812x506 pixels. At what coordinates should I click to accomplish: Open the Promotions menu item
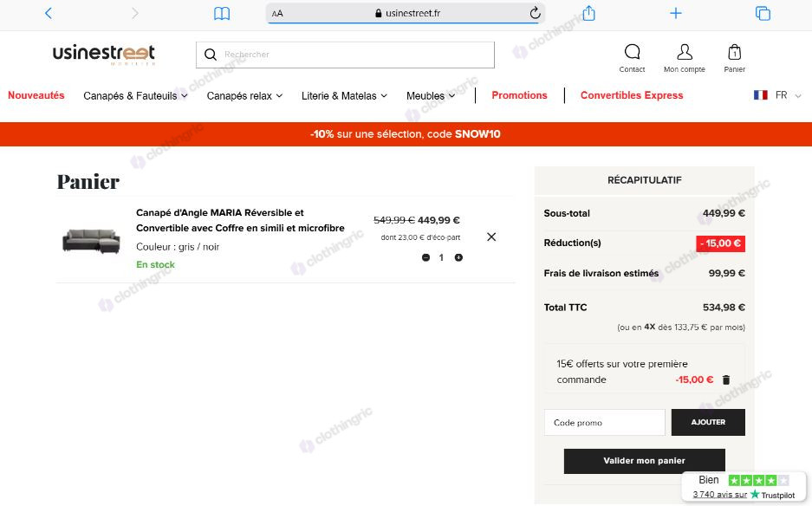pyautogui.click(x=519, y=95)
